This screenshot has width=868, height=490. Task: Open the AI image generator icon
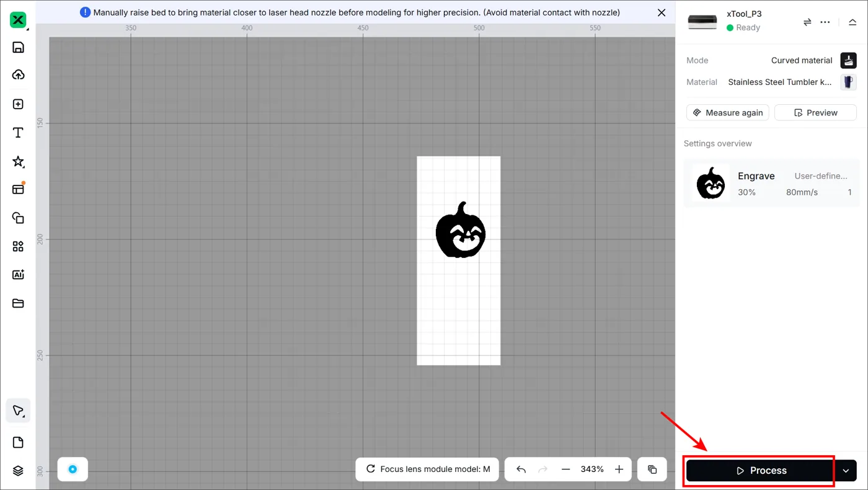coord(18,274)
